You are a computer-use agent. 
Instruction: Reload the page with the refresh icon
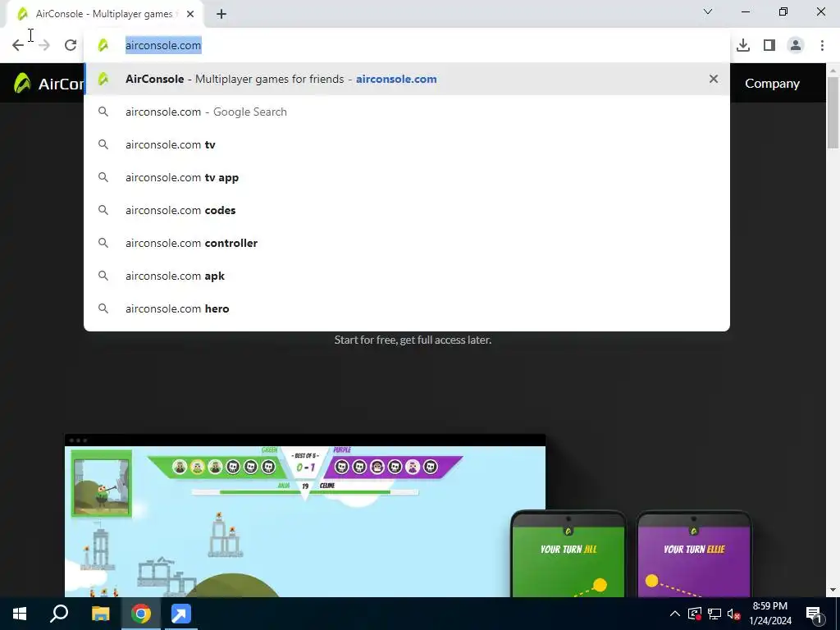(x=71, y=45)
